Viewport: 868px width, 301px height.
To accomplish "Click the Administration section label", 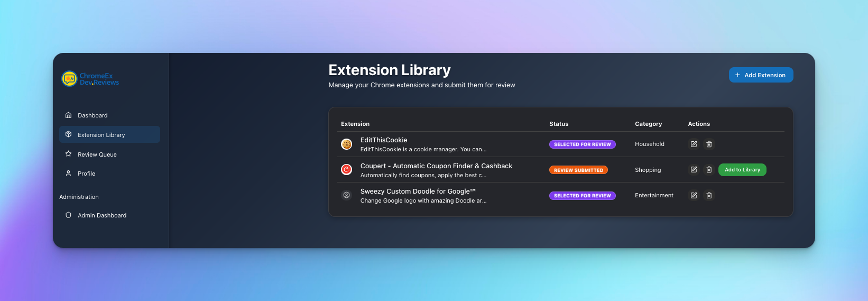I will [79, 197].
